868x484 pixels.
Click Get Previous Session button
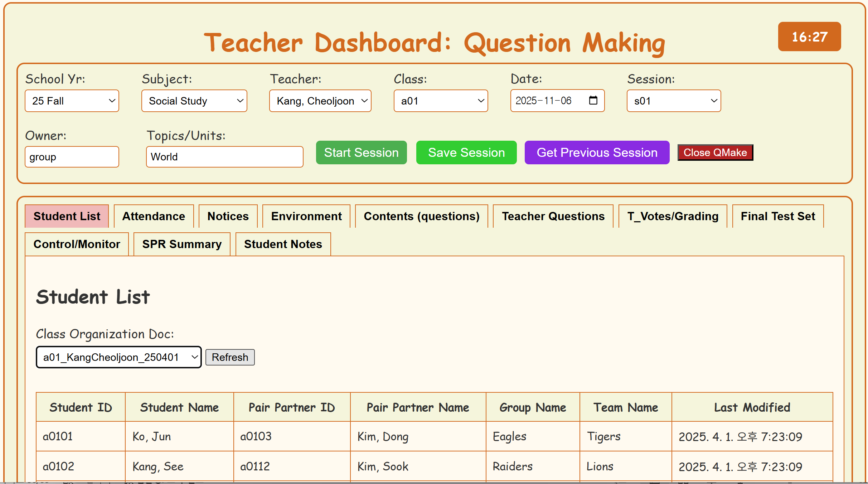click(x=597, y=153)
